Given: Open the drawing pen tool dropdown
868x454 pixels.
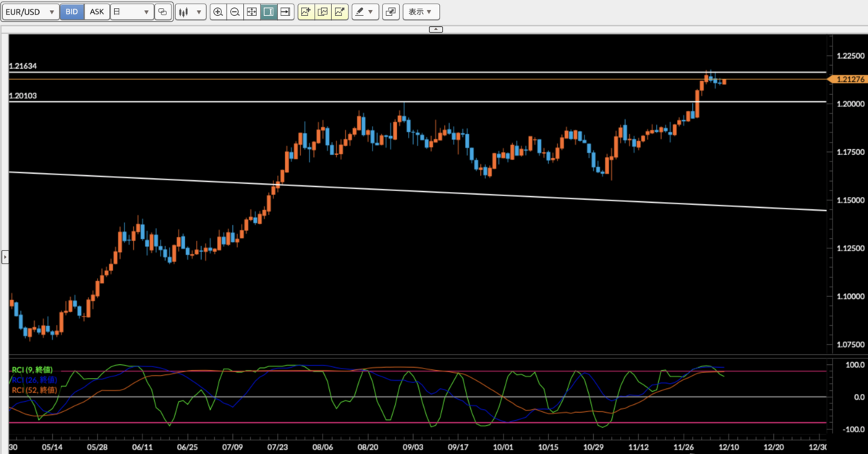Looking at the screenshot, I should pos(366,12).
